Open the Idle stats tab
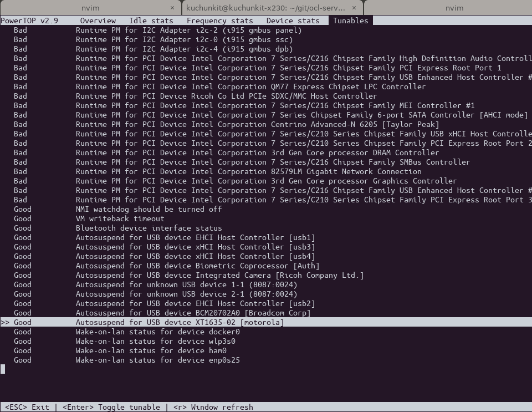The width and height of the screenshot is (532, 412). pos(151,21)
